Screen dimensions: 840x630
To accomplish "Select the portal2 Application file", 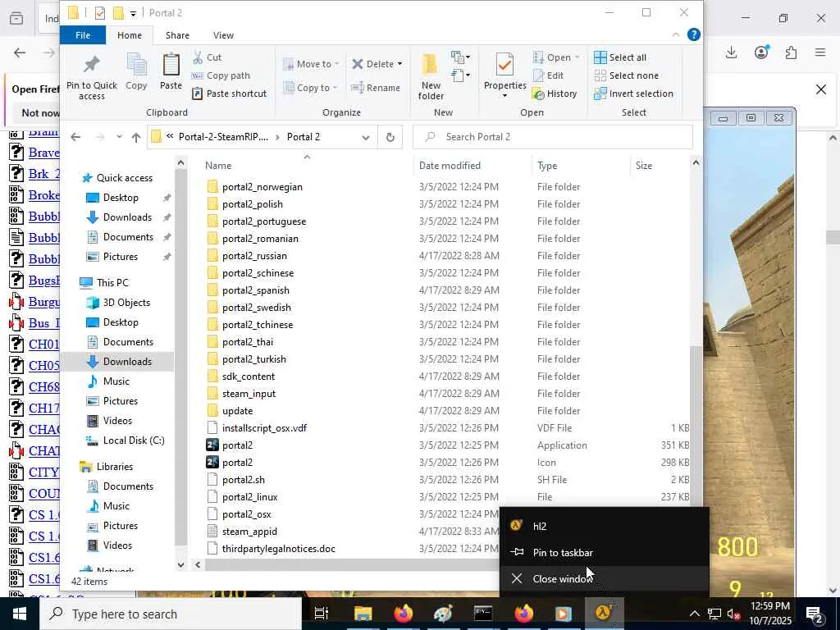I will (x=237, y=445).
